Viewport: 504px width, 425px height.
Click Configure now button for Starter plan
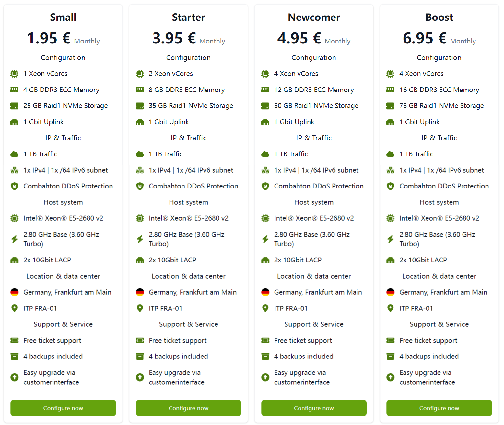[x=188, y=408]
